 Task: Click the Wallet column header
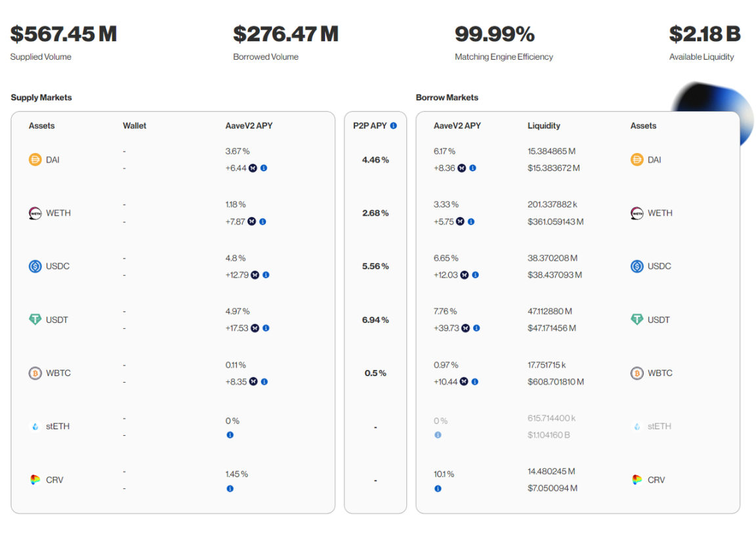(x=135, y=125)
